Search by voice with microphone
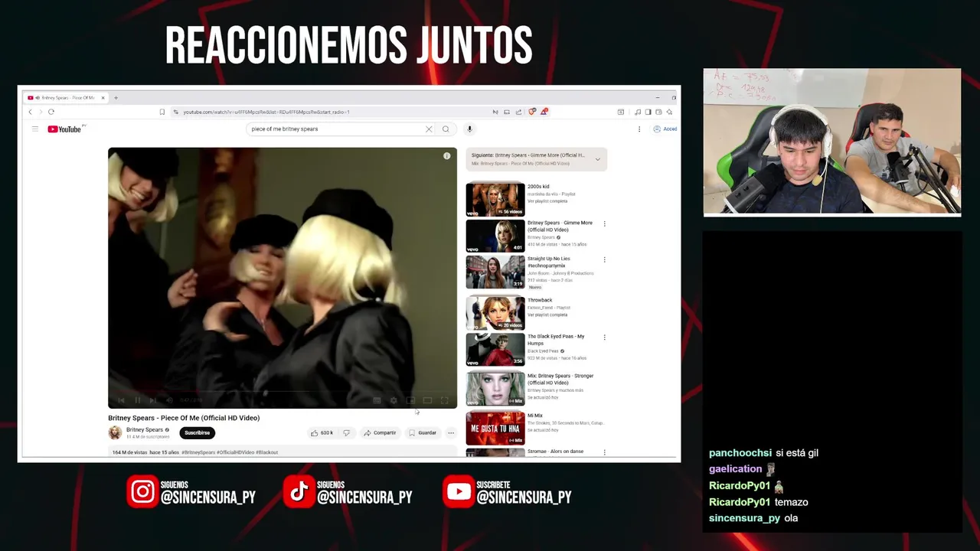The image size is (980, 551). pyautogui.click(x=469, y=129)
